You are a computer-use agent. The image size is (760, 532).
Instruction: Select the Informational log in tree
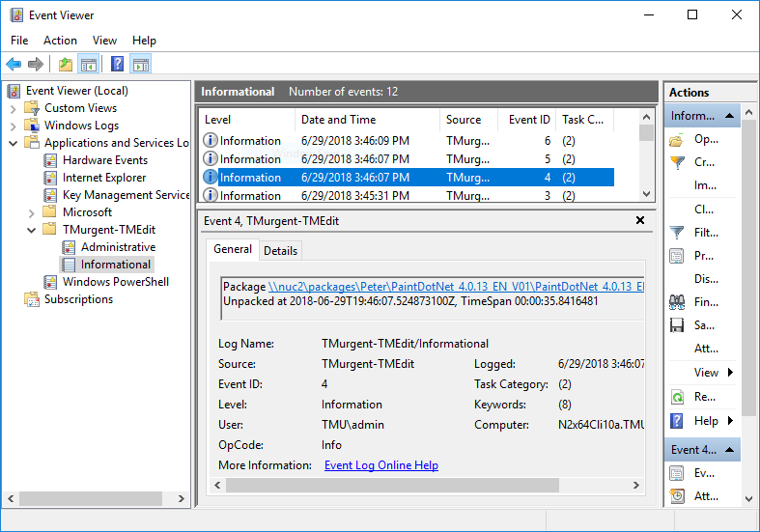click(x=115, y=265)
